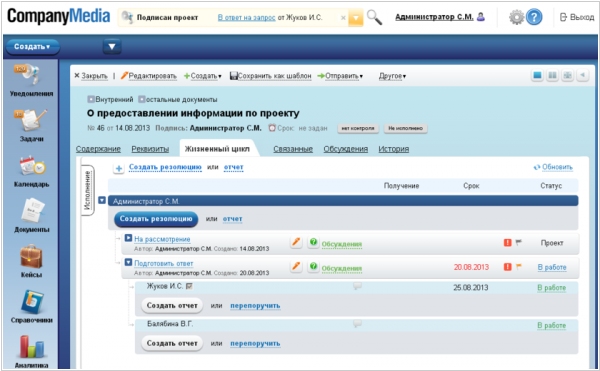
Task: Click Сохранить как шаблон
Action: pyautogui.click(x=271, y=76)
